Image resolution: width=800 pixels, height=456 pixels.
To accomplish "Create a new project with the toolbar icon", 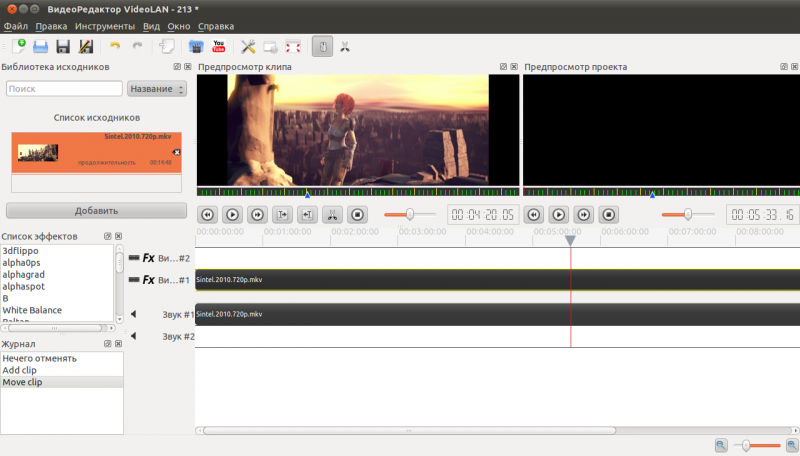I will [x=19, y=46].
